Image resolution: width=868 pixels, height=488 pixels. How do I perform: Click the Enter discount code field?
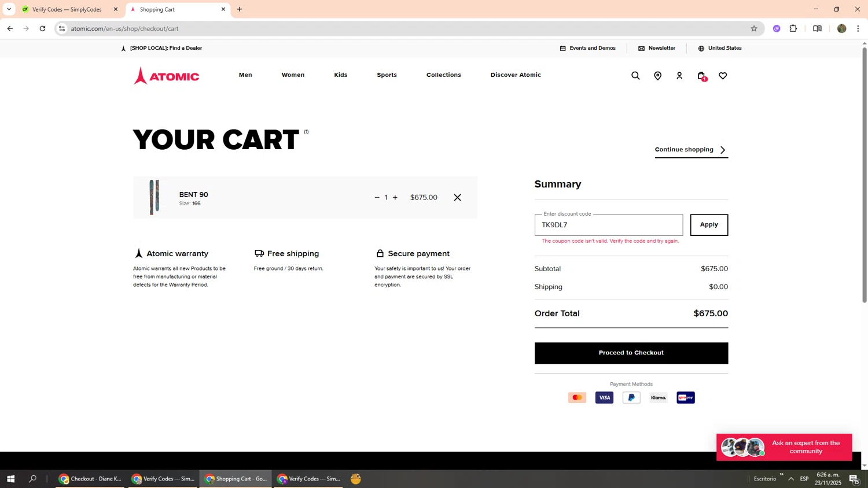click(x=608, y=225)
